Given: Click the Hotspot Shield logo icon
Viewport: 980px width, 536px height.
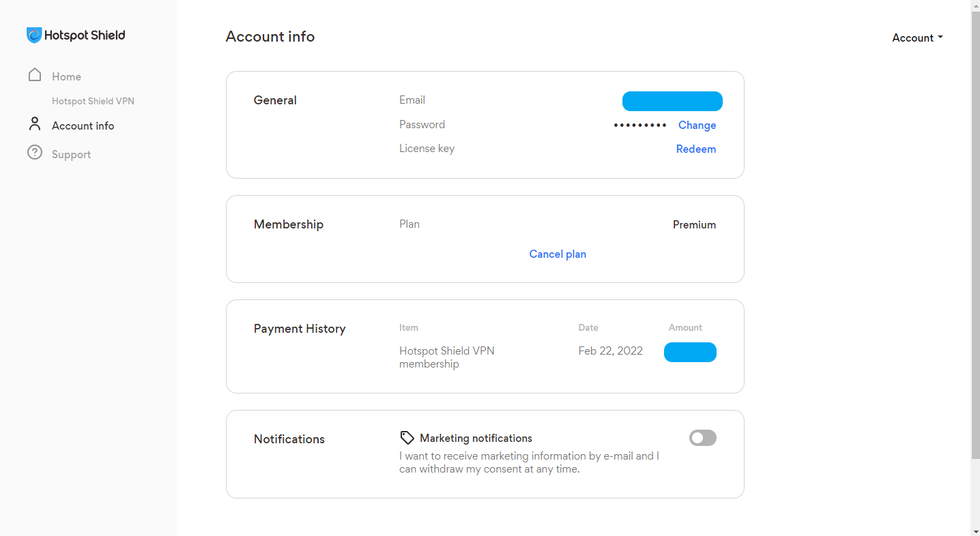Looking at the screenshot, I should pos(34,35).
